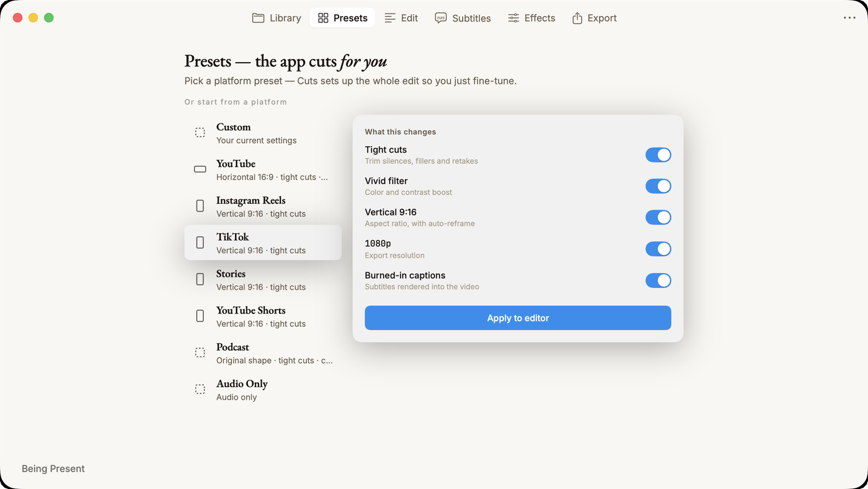Click the Subtitles speech bubble icon
Image resolution: width=868 pixels, height=489 pixels.
pos(441,18)
